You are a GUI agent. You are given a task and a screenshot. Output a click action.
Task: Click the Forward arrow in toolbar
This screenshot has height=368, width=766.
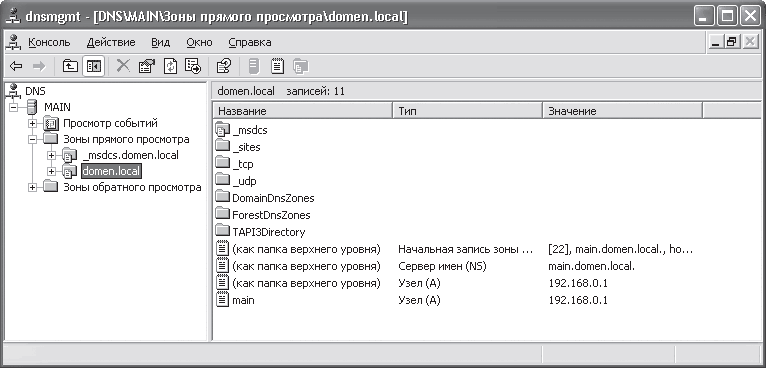(39, 66)
